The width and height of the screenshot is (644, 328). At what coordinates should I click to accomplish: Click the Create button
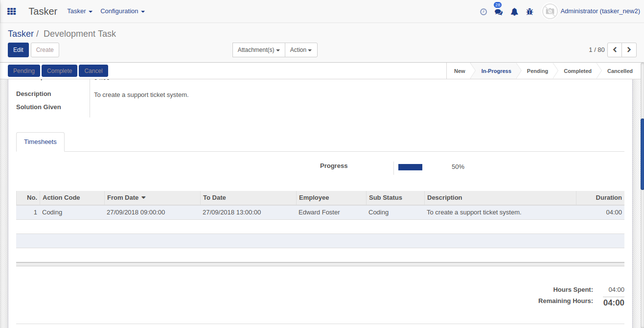coord(45,50)
